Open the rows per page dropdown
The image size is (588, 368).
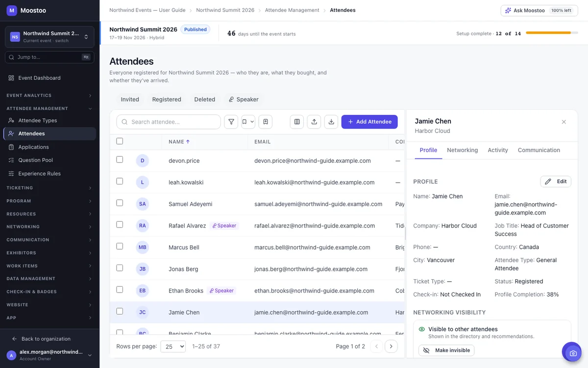[x=173, y=346]
